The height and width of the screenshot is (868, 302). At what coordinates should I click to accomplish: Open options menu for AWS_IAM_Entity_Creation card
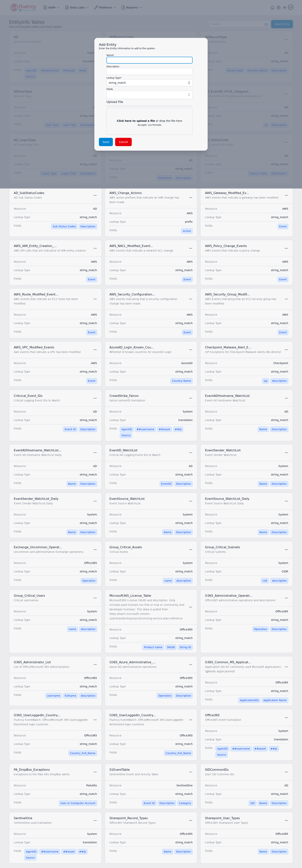click(95, 248)
